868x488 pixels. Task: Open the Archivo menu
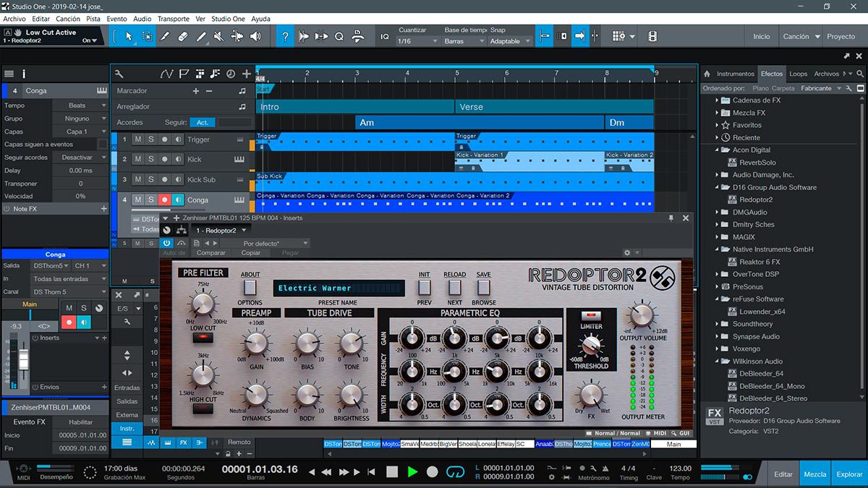point(14,19)
